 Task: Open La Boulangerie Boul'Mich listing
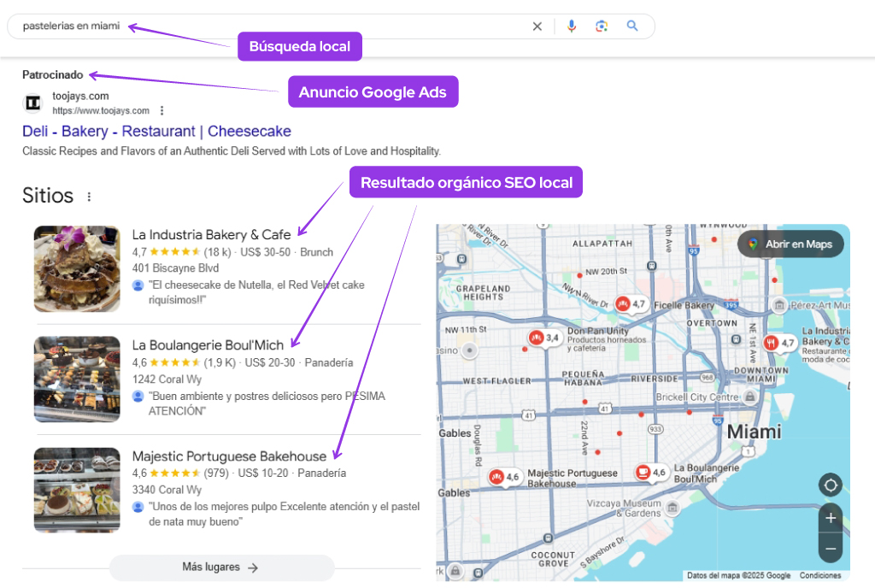click(208, 345)
